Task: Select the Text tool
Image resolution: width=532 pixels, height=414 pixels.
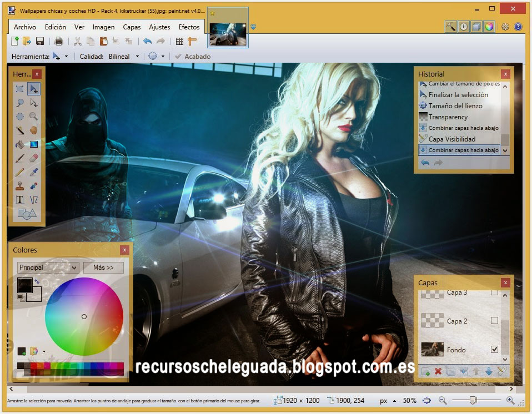Action: [19, 200]
